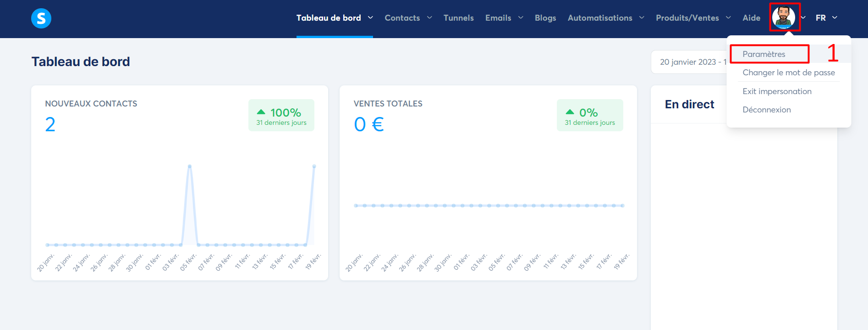Open the Automatisations menu
The width and height of the screenshot is (868, 330).
[x=600, y=18]
